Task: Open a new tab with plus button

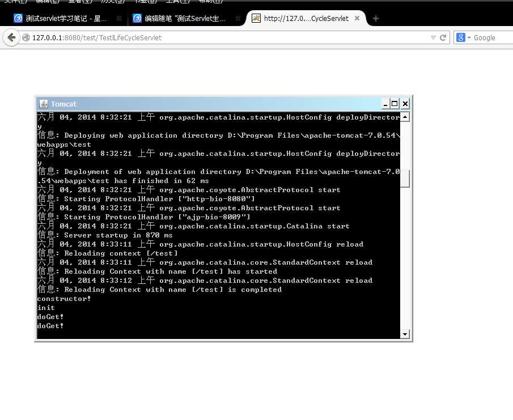Action: [x=376, y=19]
